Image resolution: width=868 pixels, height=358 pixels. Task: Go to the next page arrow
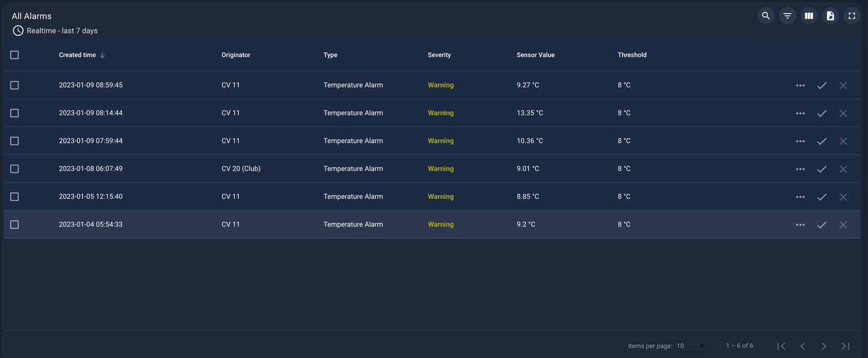click(824, 346)
